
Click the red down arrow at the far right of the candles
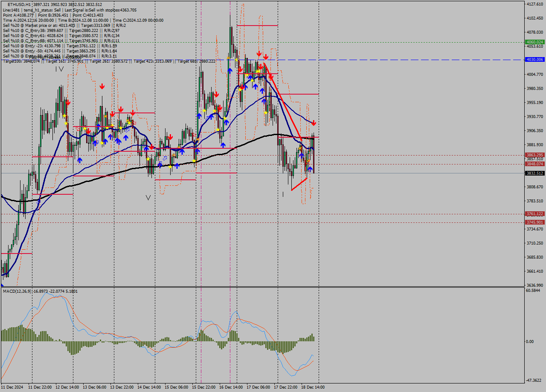click(314, 123)
